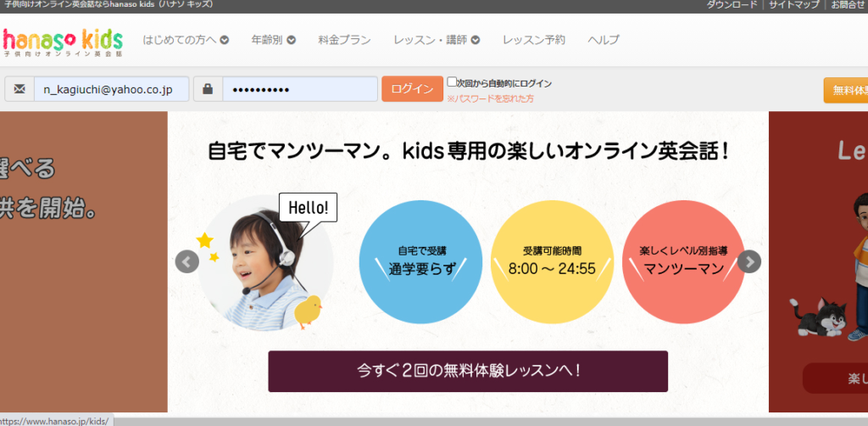Viewport: 868px width, 426px height.
Task: Click the パスワードを忘れた方 link
Action: point(492,99)
